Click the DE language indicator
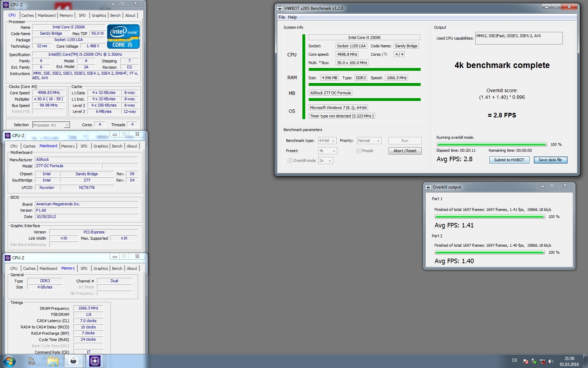The image size is (588, 368). (514, 360)
